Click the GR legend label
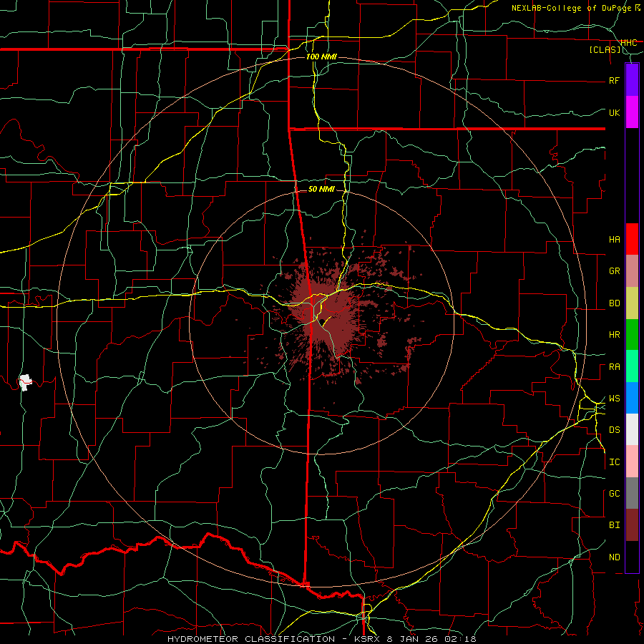Viewport: 644px width, 644px height. coord(614,271)
